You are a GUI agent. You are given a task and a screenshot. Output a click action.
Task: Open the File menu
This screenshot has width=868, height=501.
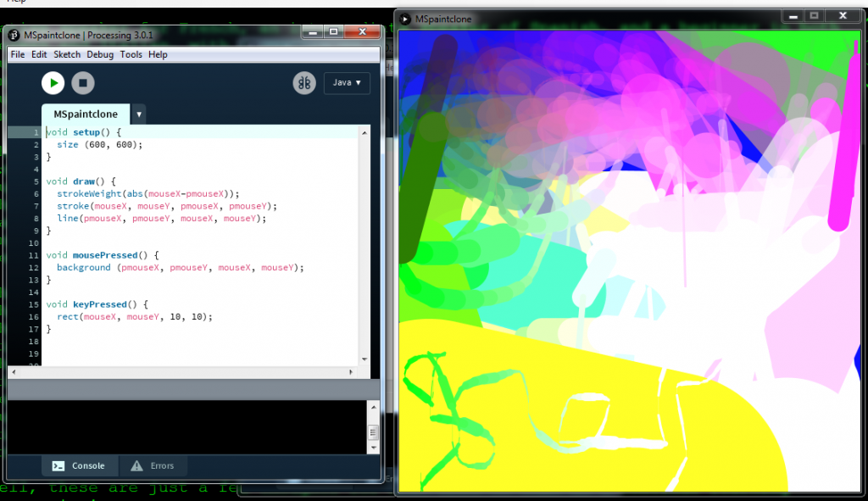click(x=18, y=54)
